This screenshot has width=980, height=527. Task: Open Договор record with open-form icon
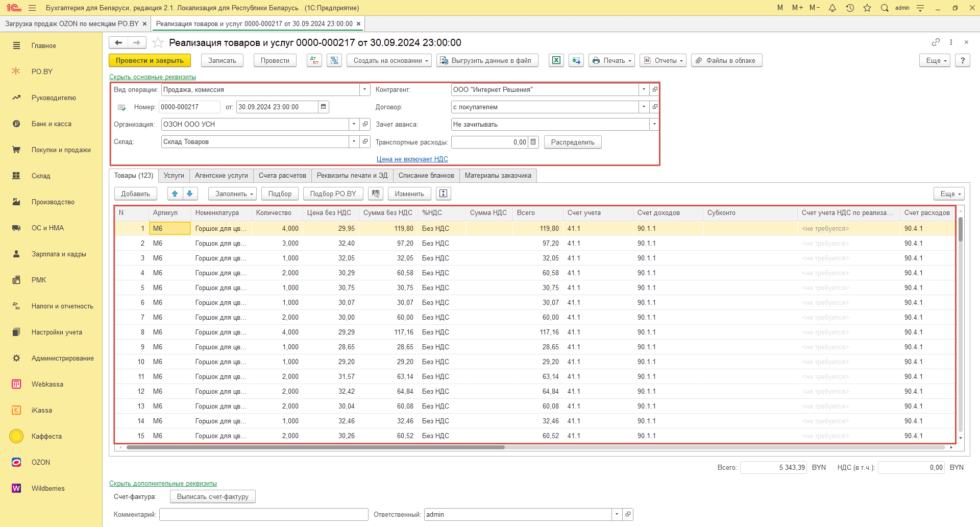[x=655, y=107]
